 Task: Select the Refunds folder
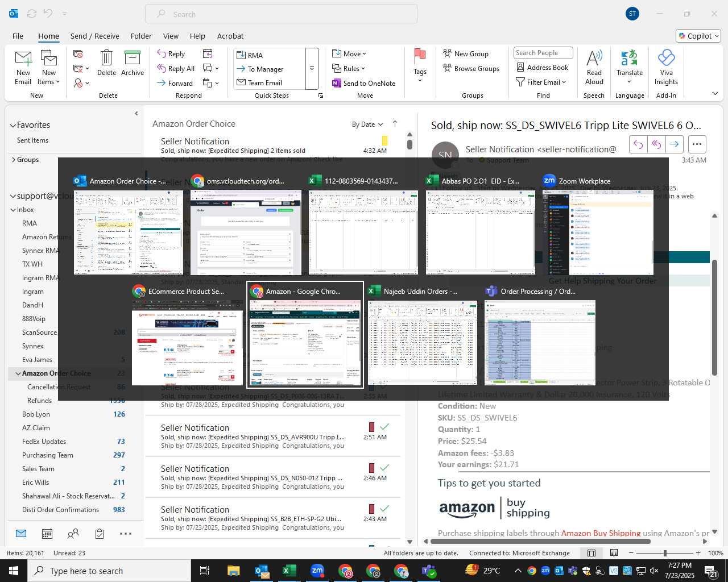point(39,401)
